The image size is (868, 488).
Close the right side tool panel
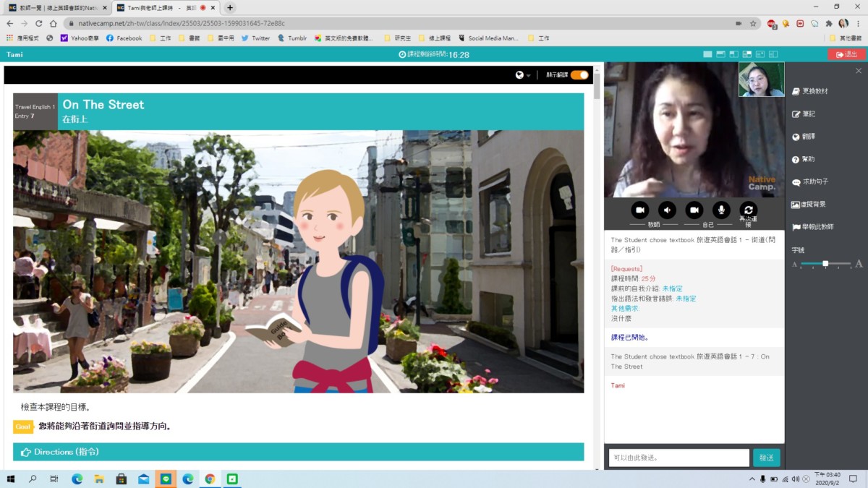point(859,71)
